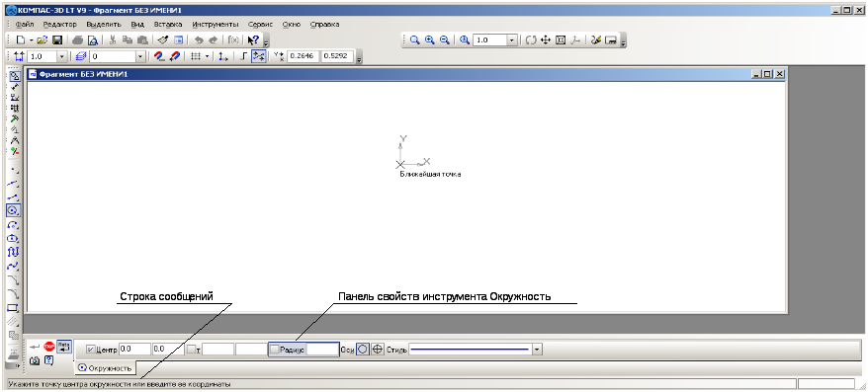Screen dimensions: 868x392
Task: Open the Сервис menu
Action: pyautogui.click(x=260, y=25)
